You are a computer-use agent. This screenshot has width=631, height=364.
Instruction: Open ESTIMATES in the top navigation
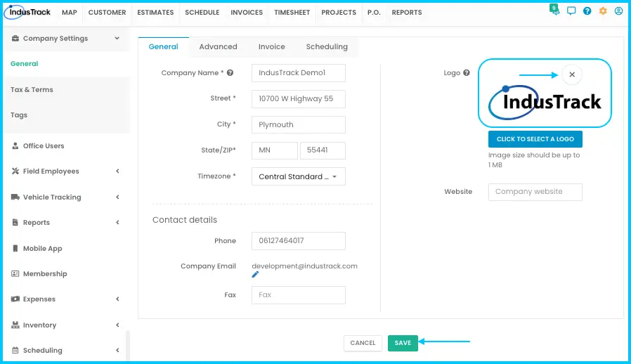point(155,13)
